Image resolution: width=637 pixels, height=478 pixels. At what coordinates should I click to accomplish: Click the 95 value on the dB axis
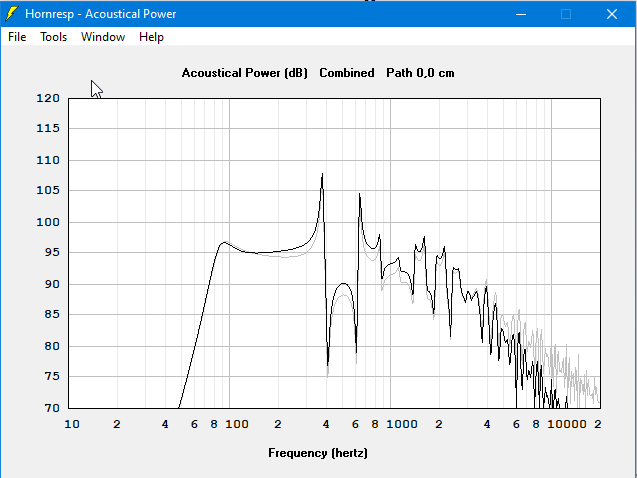[52, 252]
